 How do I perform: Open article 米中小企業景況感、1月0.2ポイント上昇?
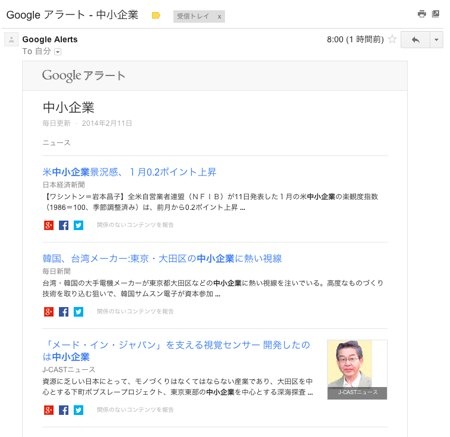coord(129,172)
